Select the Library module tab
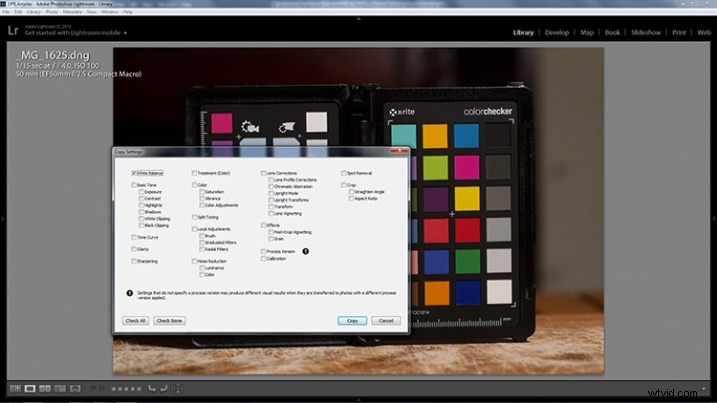Image resolution: width=717 pixels, height=403 pixels. point(523,32)
